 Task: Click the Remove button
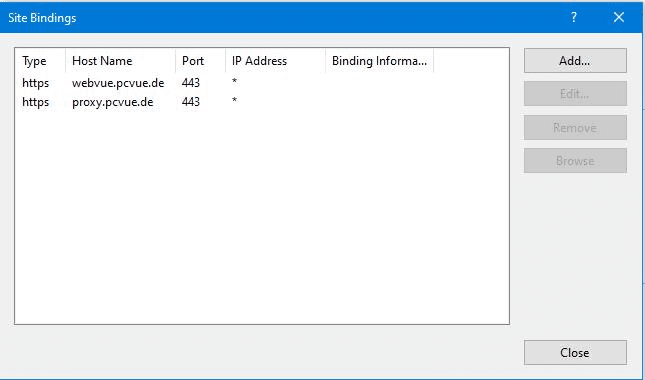point(575,127)
